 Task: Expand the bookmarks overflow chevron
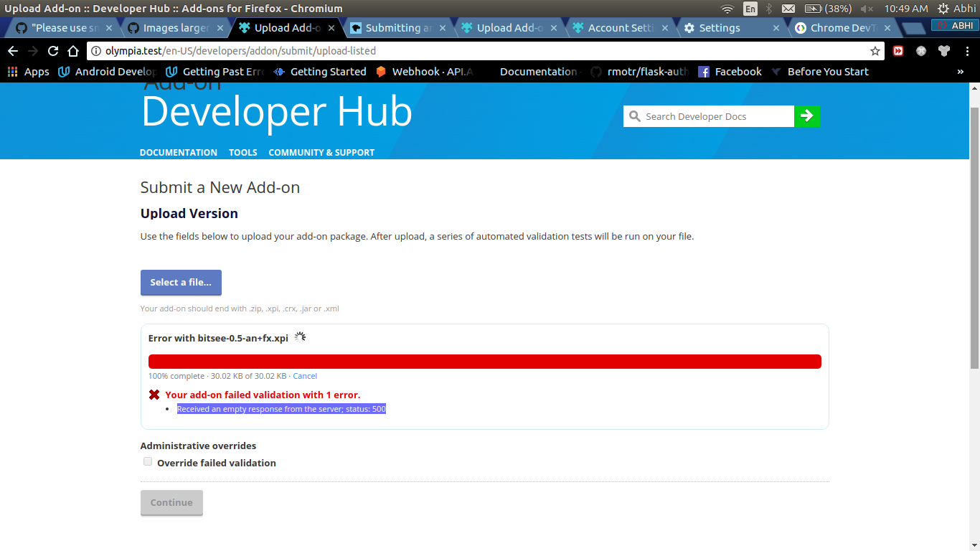tap(960, 71)
